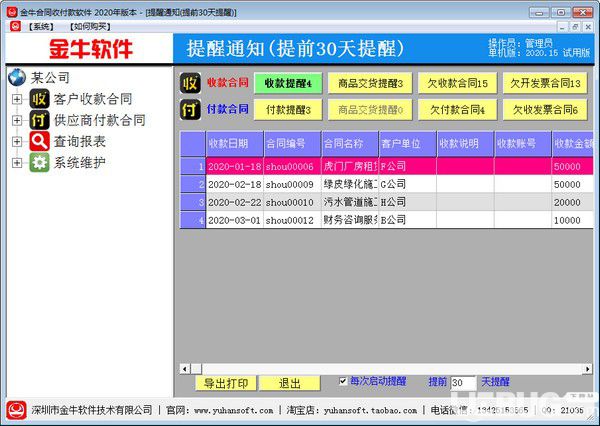Click date cell 2020-02-22
The width and height of the screenshot is (600, 426).
point(235,202)
